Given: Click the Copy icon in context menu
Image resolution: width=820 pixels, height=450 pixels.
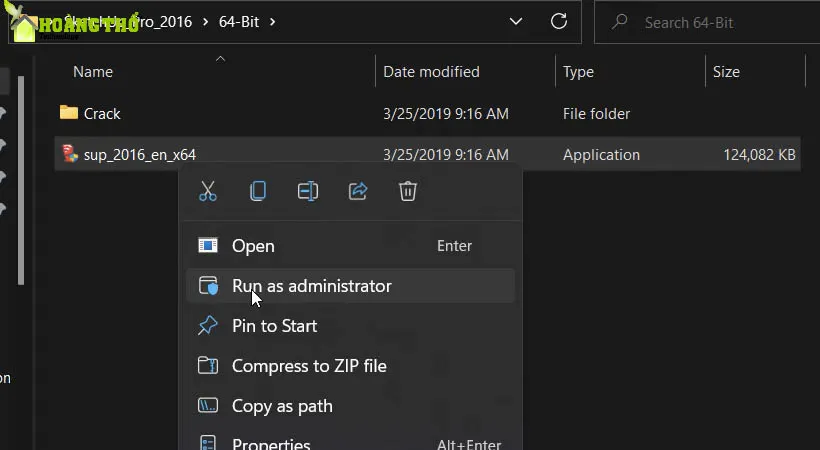Looking at the screenshot, I should [x=258, y=191].
